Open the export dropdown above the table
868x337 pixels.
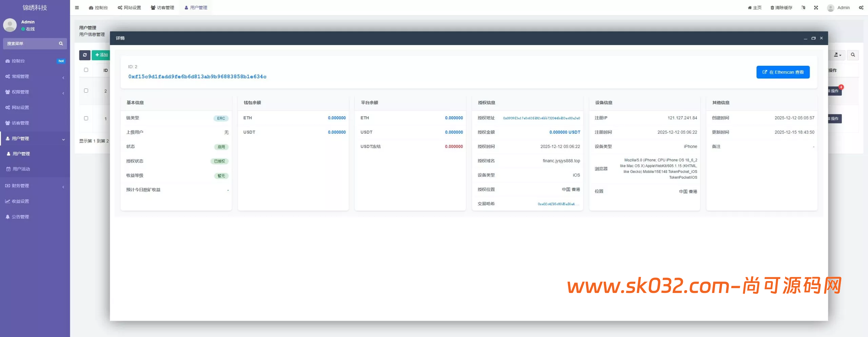837,55
